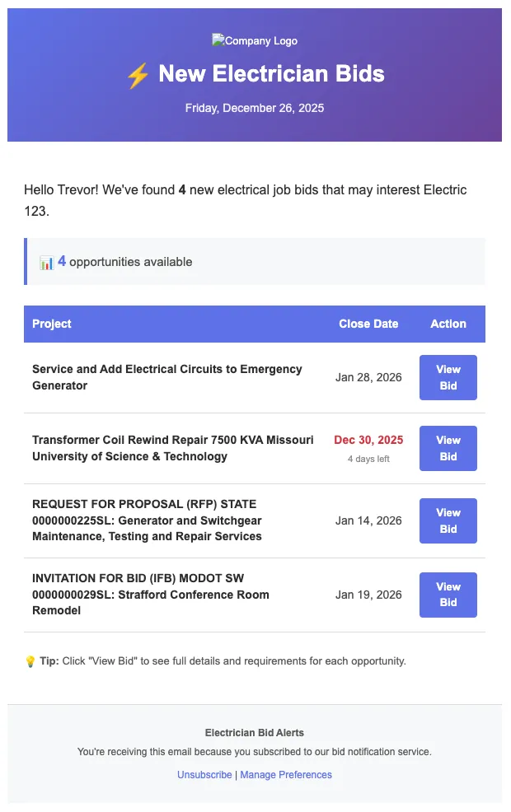Open View Bid for Transformer Coil Rewind

coord(448,448)
